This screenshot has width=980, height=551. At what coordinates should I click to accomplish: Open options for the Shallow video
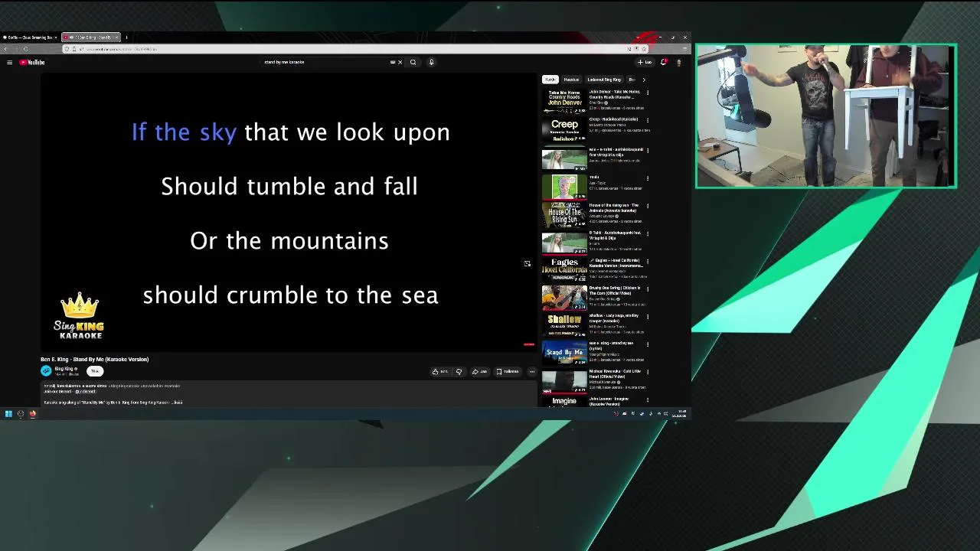coord(648,316)
